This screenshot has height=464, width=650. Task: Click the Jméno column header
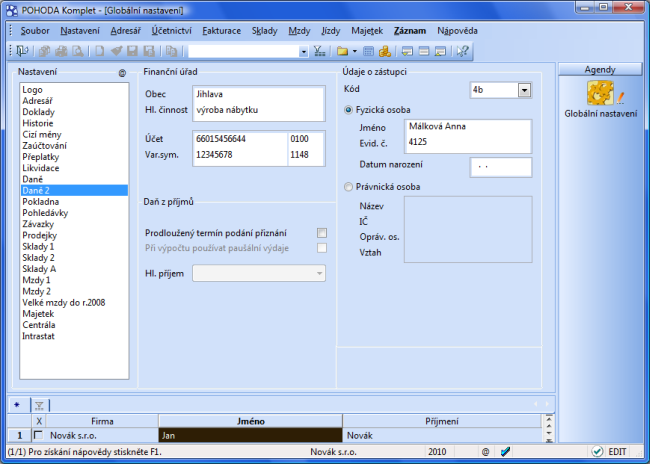250,421
